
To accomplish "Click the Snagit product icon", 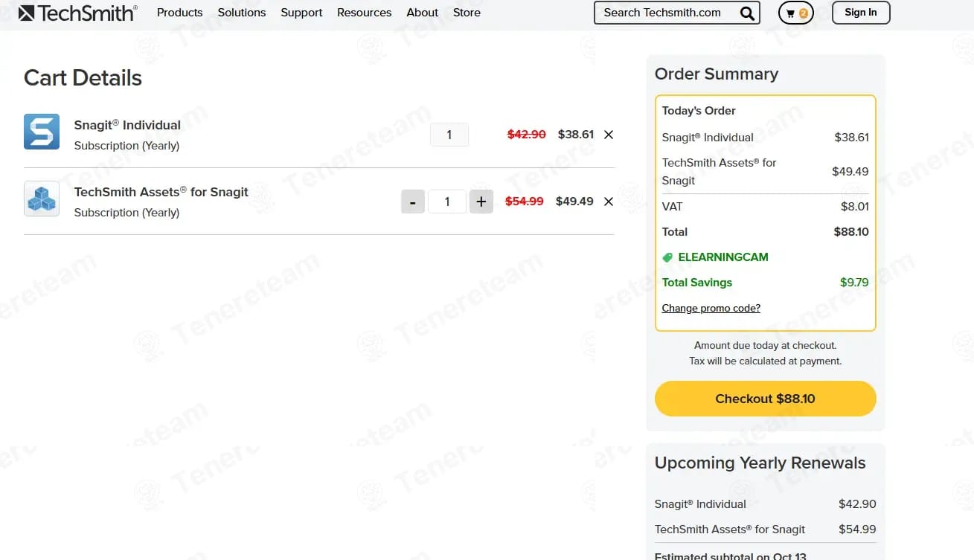I will (x=42, y=132).
